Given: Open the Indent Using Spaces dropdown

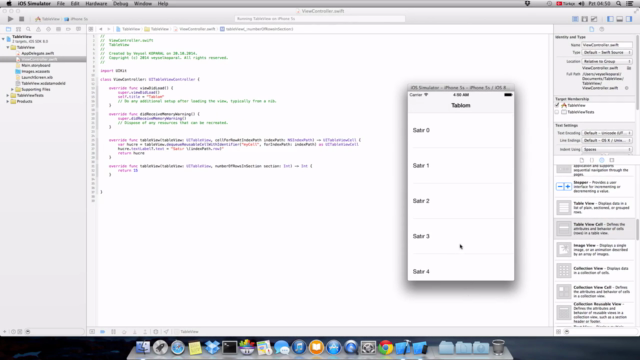Looking at the screenshot, I should pos(607,149).
